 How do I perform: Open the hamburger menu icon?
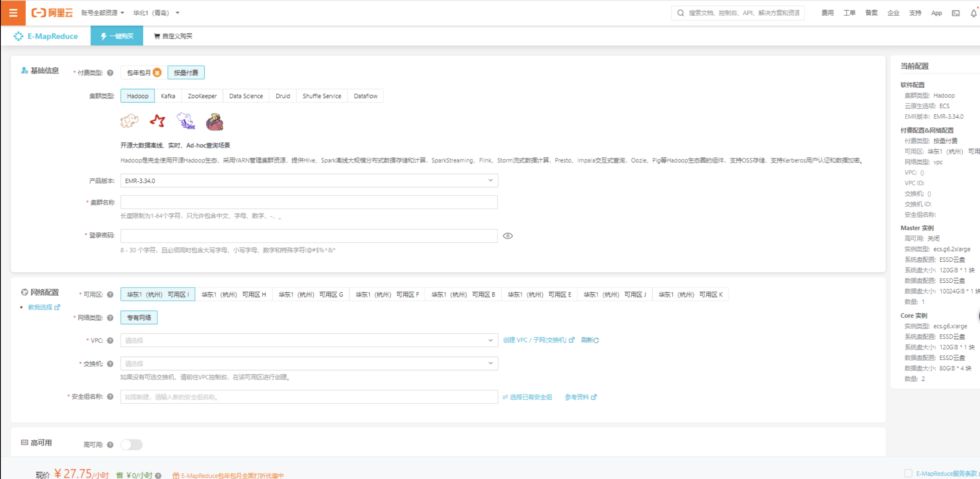pos(13,13)
